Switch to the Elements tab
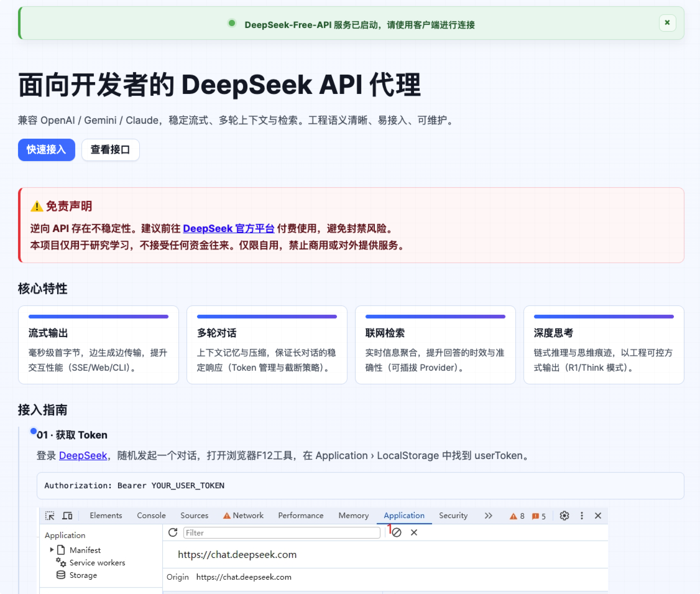 pos(106,516)
